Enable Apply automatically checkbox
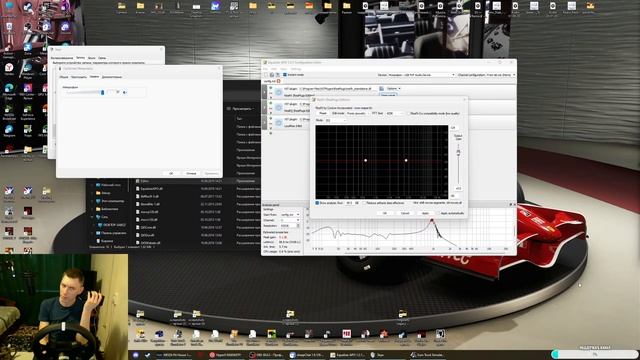 439,213
